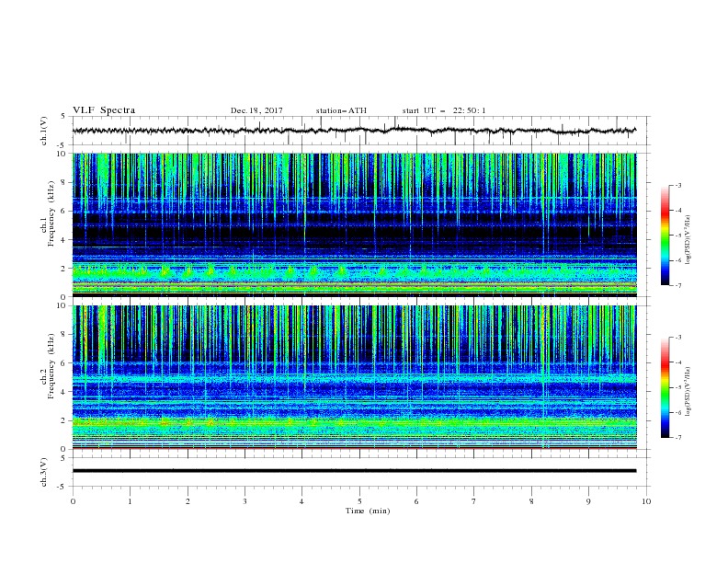This screenshot has height=563, width=728.
Task: Click the upper color bar beside ch.1
Action: pyautogui.click(x=665, y=236)
